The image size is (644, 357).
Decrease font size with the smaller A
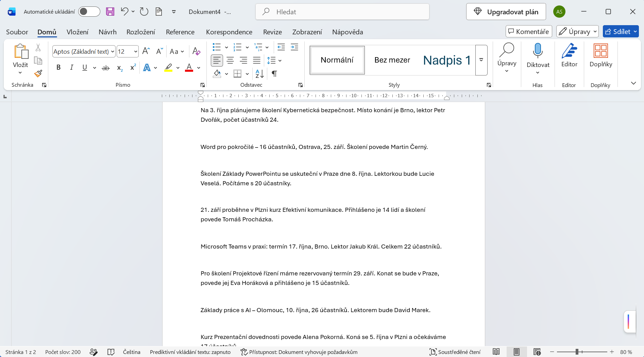[x=159, y=51]
